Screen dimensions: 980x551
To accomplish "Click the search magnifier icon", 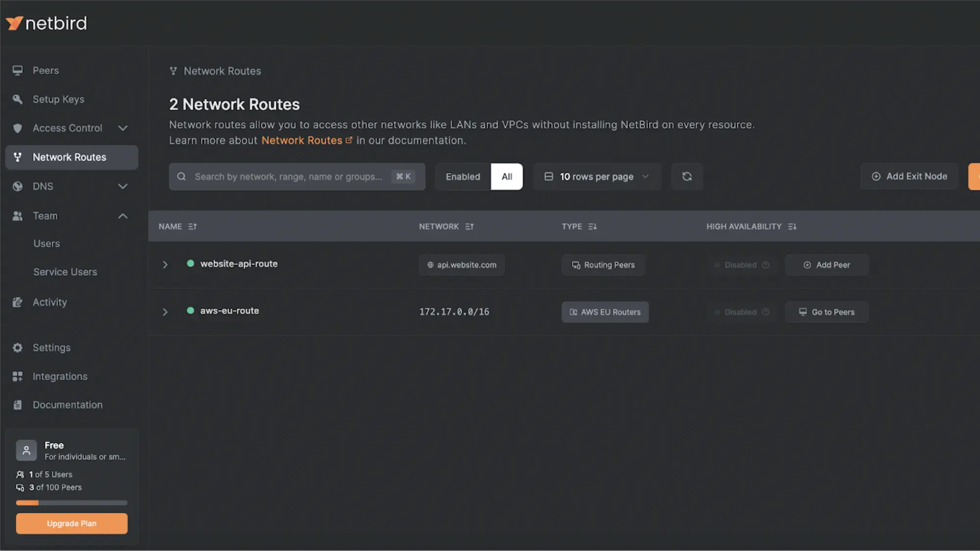I will pyautogui.click(x=181, y=176).
